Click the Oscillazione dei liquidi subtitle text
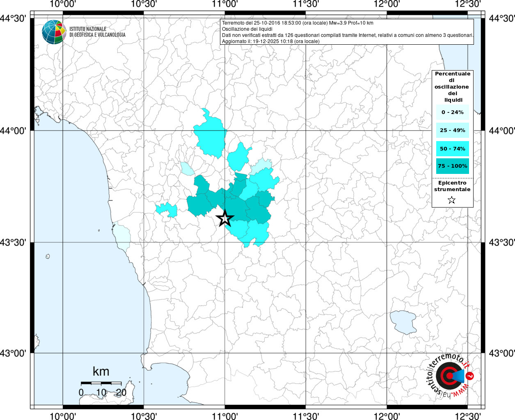This screenshot has height=420, width=515. click(247, 29)
